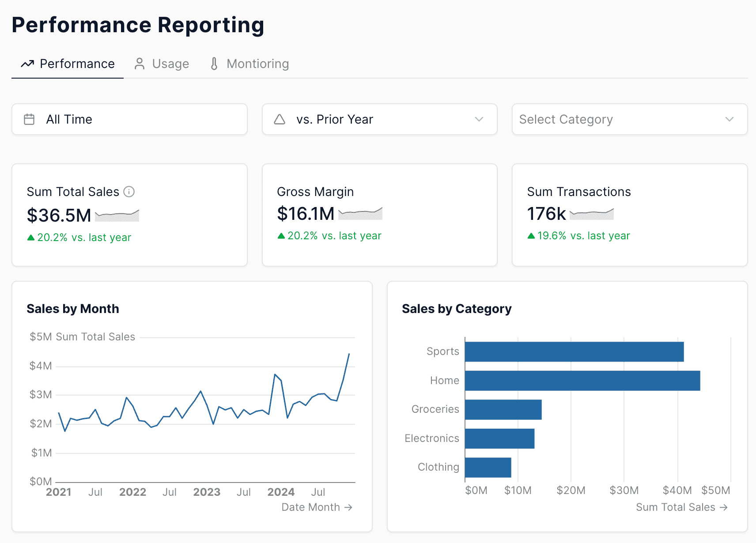Click the triangle delta icon beside vs. Prior Year
This screenshot has width=756, height=543.
(x=280, y=119)
